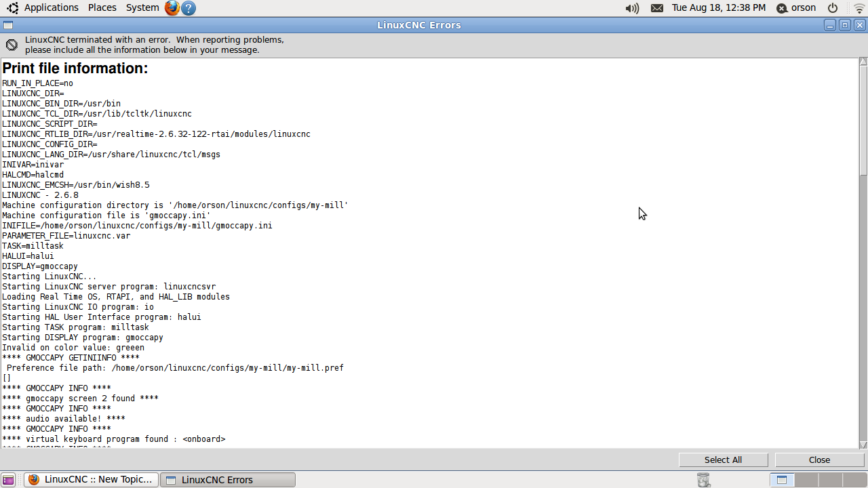Screen dimensions: 868x488
Task: Click the 'Machine configuration file is' line
Action: 106,216
